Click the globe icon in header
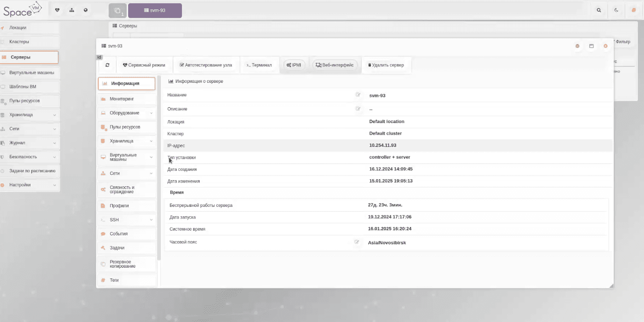 click(86, 10)
